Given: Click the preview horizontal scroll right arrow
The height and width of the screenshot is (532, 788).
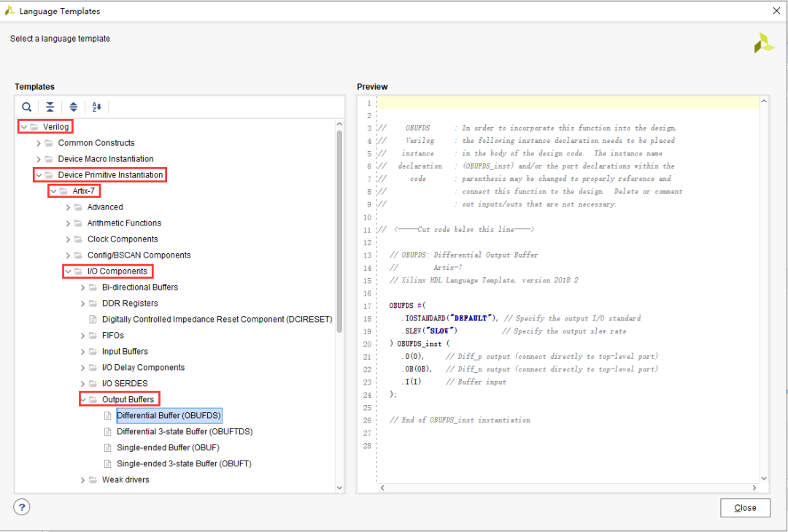Looking at the screenshot, I should point(754,487).
